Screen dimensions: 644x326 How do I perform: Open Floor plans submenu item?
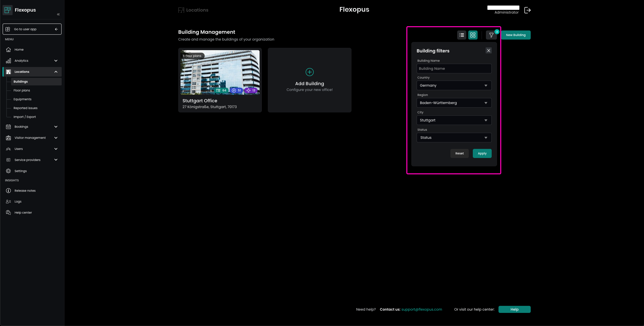[22, 90]
